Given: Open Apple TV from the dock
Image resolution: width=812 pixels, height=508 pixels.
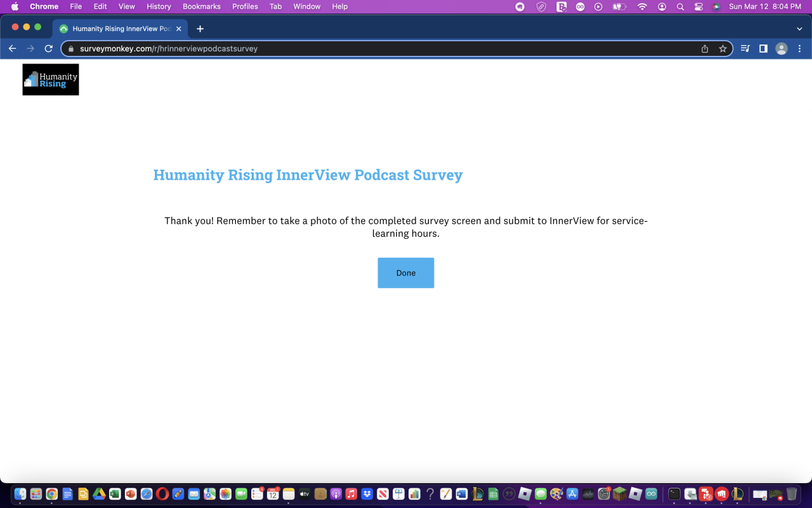Looking at the screenshot, I should 304,494.
